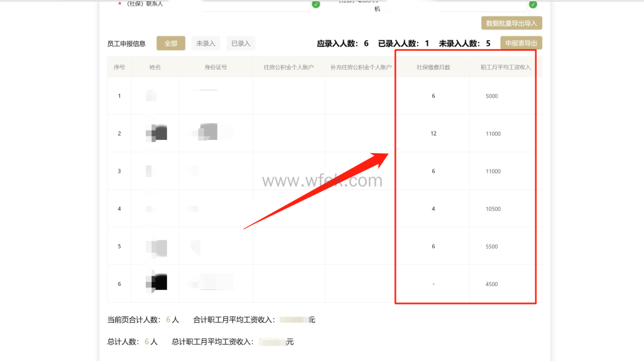Click the wage cell showing 5500
This screenshot has height=361, width=644.
click(x=492, y=247)
